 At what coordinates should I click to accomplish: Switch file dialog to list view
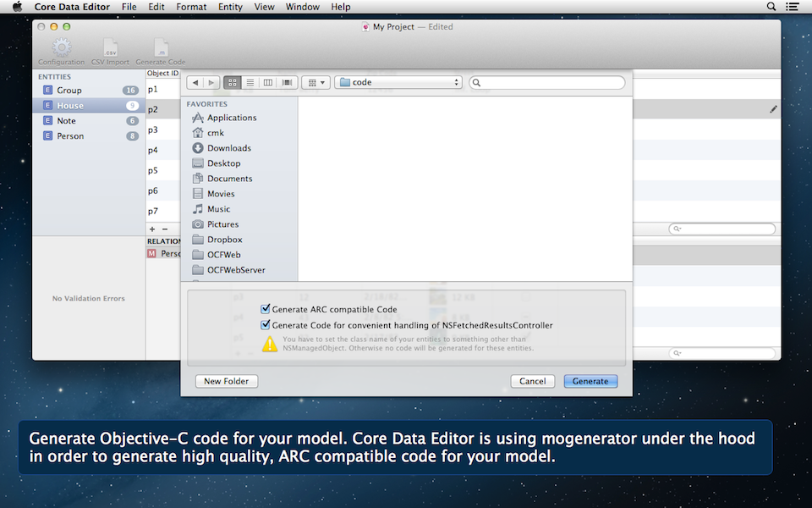click(250, 82)
